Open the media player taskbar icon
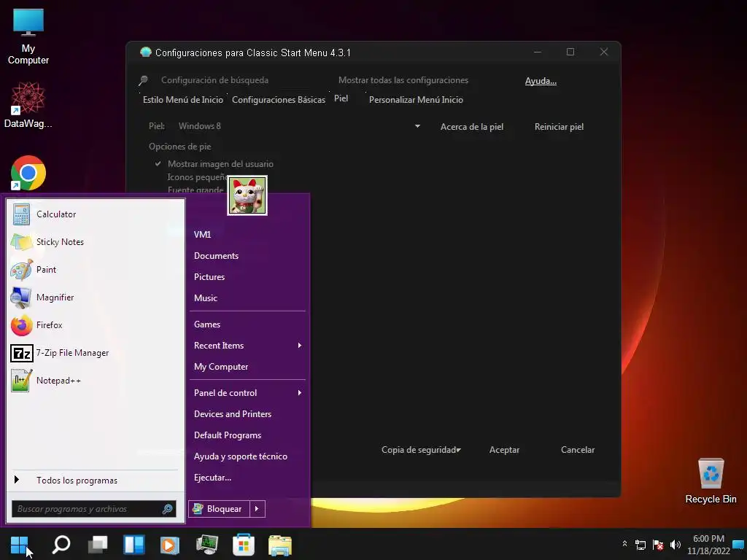The height and width of the screenshot is (560, 747). 169,545
